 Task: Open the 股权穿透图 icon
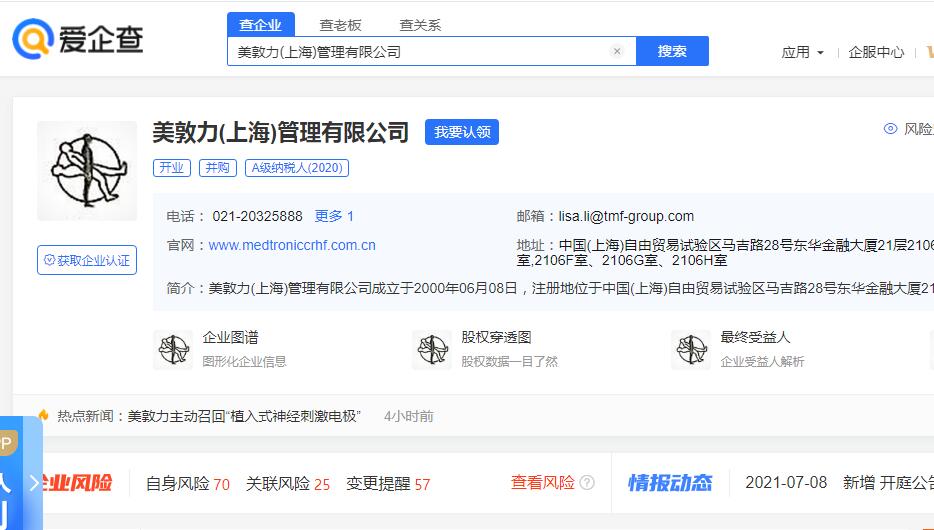pyautogui.click(x=432, y=350)
